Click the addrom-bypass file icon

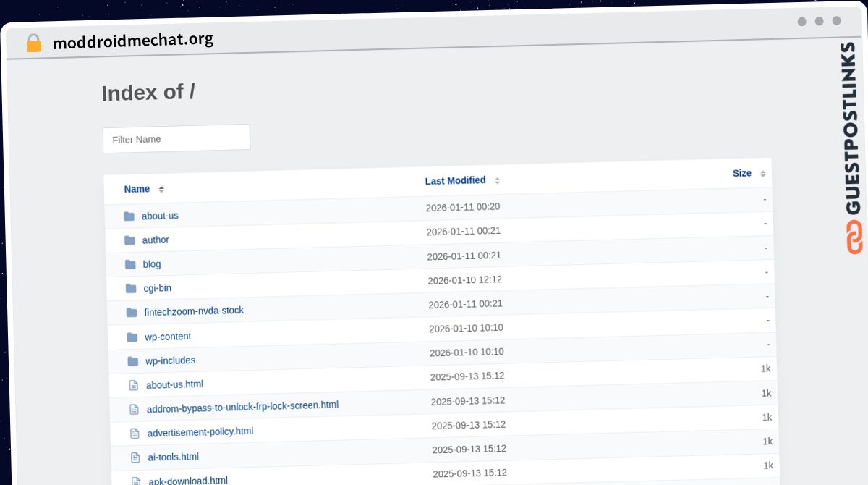134,409
